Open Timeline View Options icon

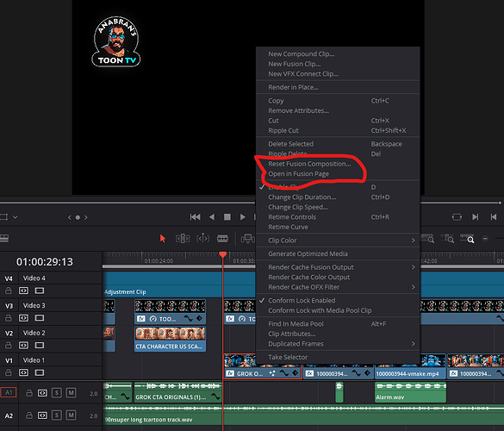[4, 238]
